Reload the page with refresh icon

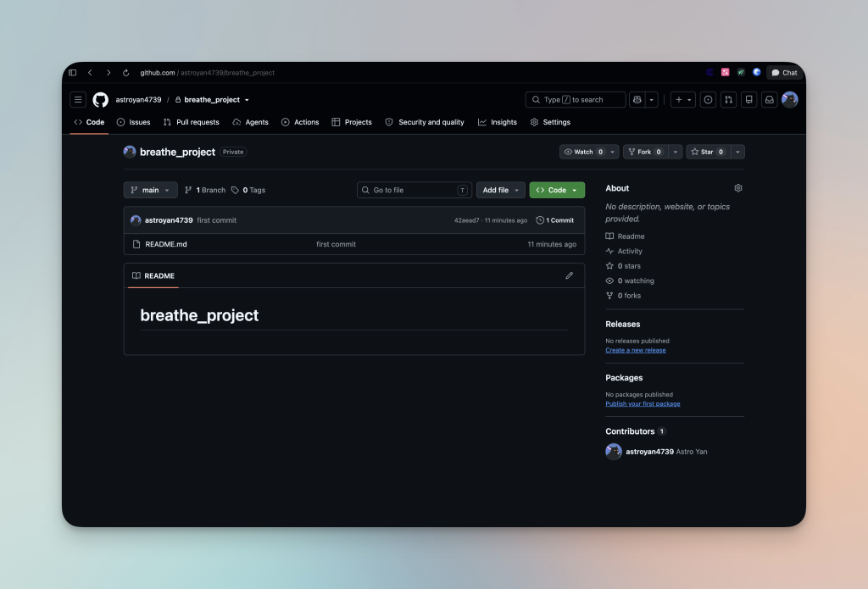pos(126,73)
